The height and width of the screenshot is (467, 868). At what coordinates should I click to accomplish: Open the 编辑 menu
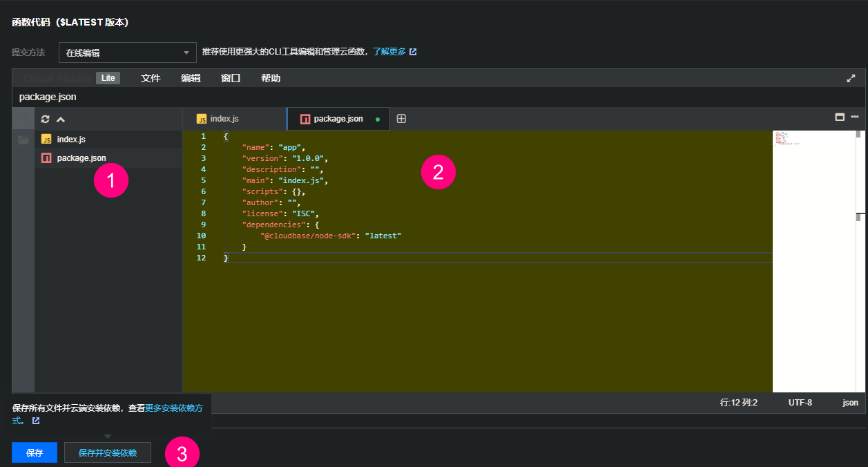tap(191, 78)
